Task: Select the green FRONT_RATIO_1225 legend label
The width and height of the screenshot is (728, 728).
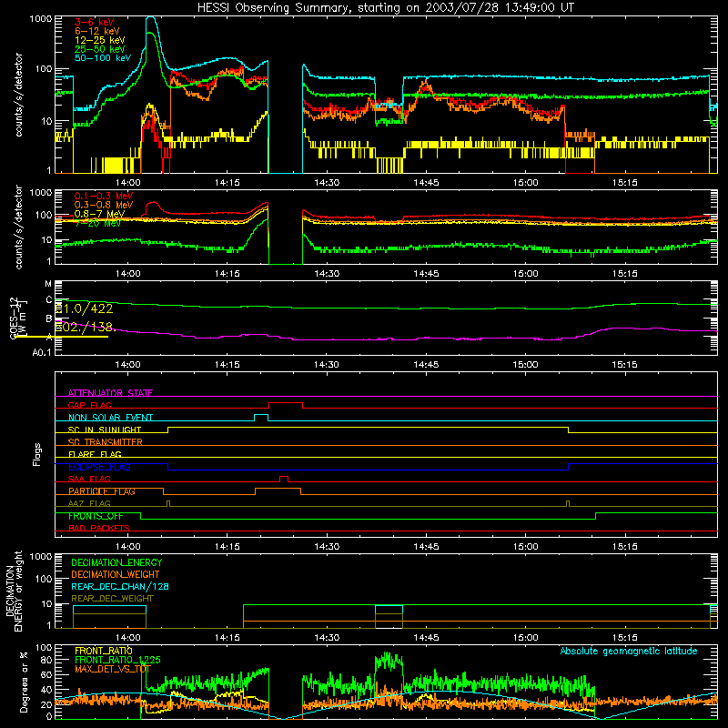Action: (117, 660)
